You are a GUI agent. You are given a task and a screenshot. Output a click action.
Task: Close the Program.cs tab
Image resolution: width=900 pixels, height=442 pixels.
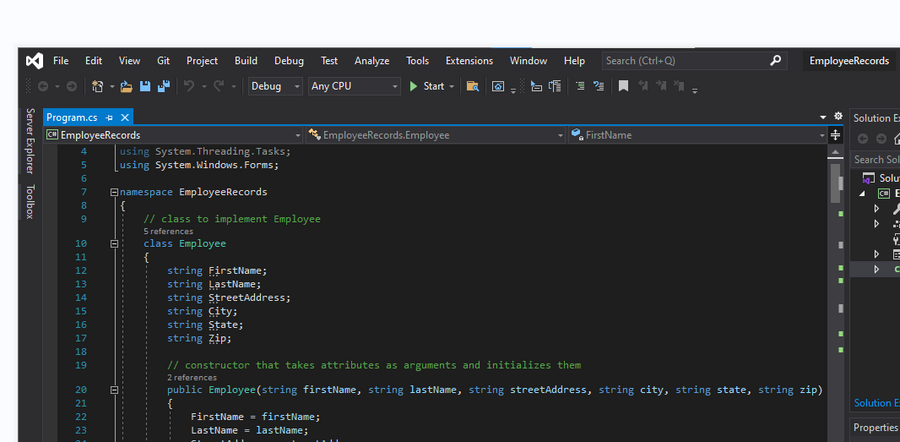click(x=124, y=118)
